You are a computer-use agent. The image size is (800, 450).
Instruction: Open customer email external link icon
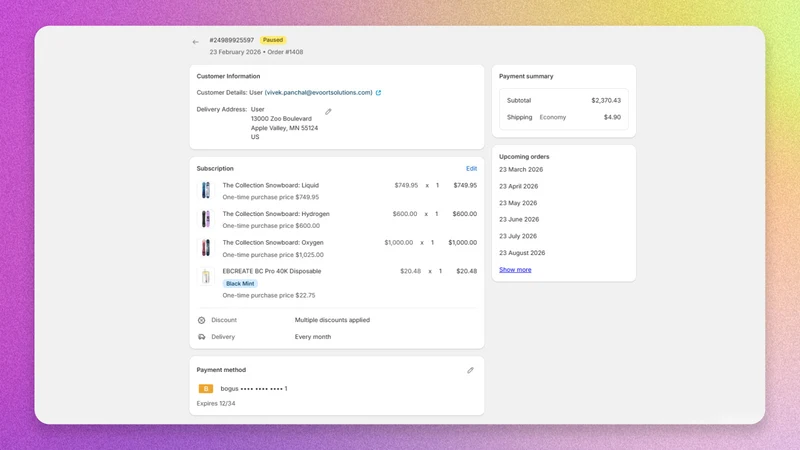(x=378, y=93)
